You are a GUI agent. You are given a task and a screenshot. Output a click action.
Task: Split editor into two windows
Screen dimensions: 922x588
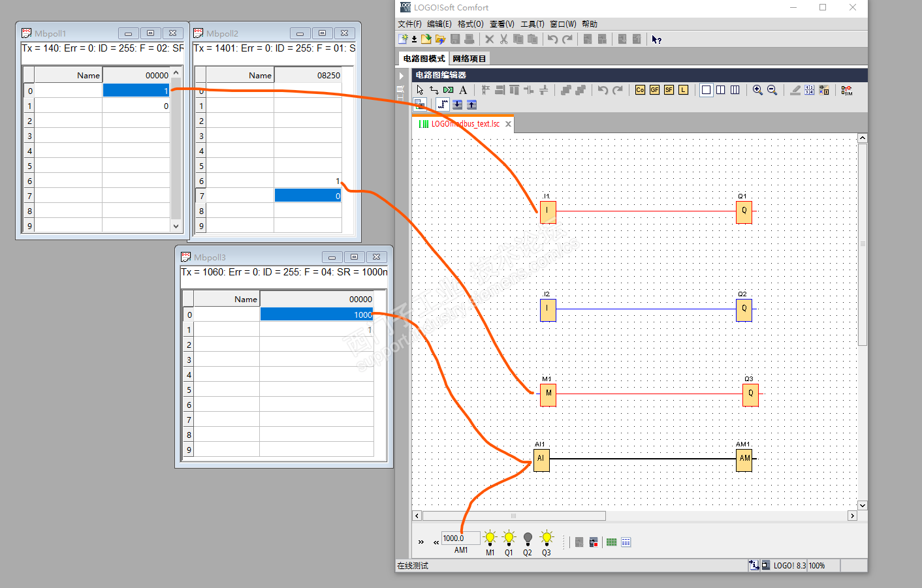pos(721,90)
